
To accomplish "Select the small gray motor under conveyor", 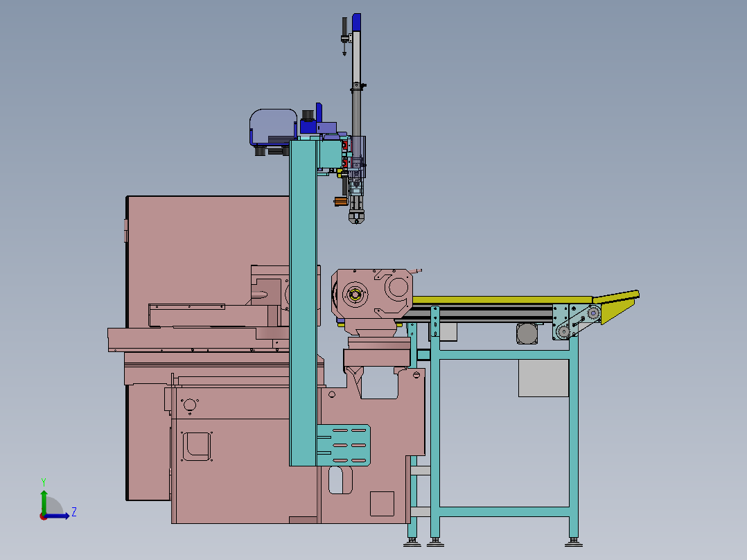I will (x=527, y=333).
